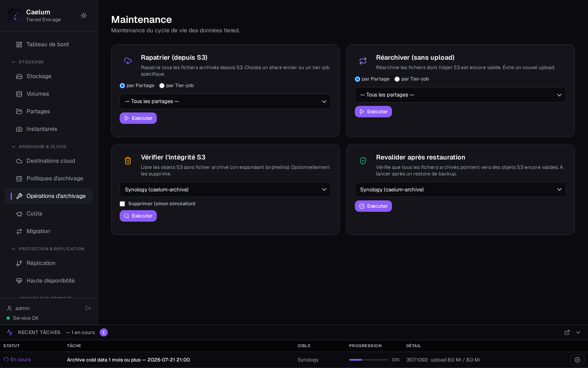
Task: Click the Réarchiver repeat arrows icon
Action: coord(363,61)
